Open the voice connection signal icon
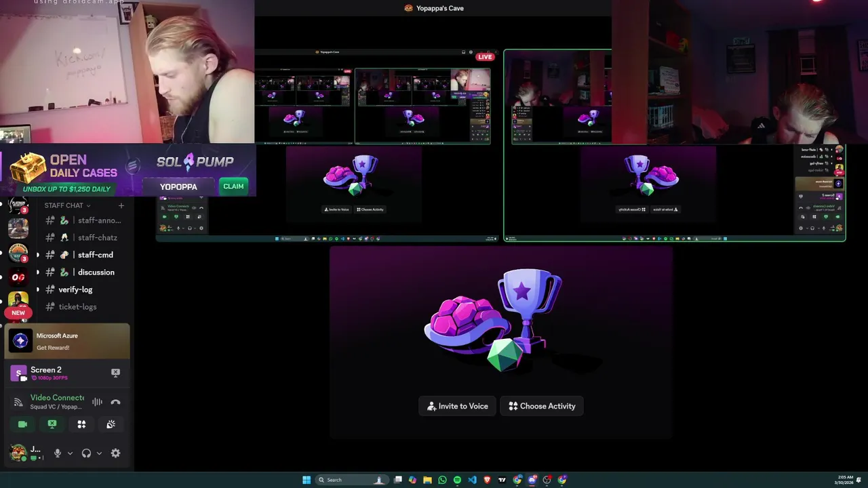The height and width of the screenshot is (488, 868). coord(18,402)
